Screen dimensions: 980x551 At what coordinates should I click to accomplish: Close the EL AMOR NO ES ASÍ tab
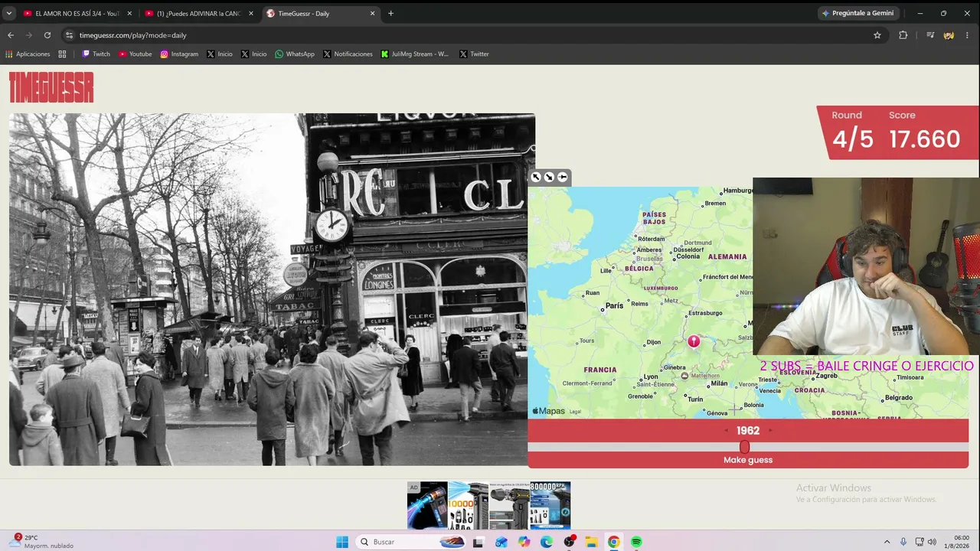click(x=129, y=13)
